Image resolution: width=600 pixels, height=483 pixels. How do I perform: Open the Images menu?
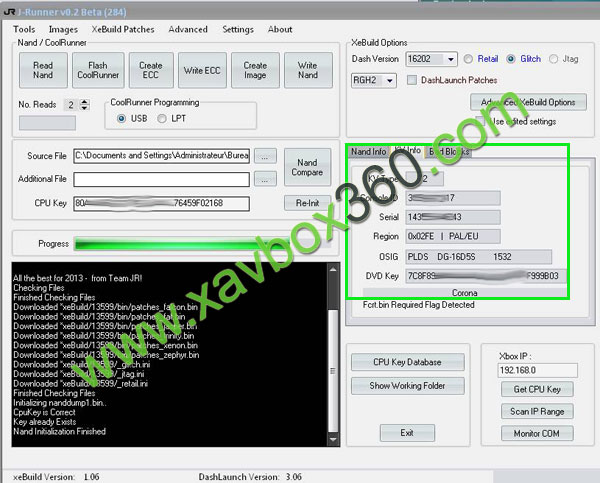click(63, 29)
